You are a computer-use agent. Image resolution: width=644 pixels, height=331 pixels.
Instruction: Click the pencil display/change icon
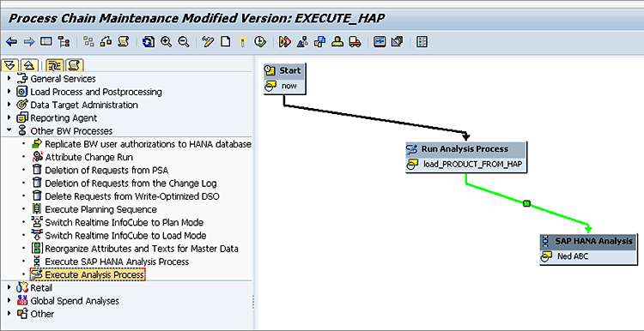click(x=209, y=41)
